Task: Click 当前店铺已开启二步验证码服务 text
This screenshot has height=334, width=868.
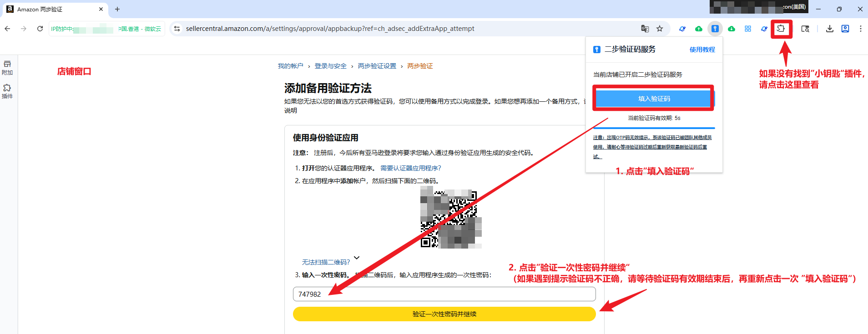Action: point(638,75)
